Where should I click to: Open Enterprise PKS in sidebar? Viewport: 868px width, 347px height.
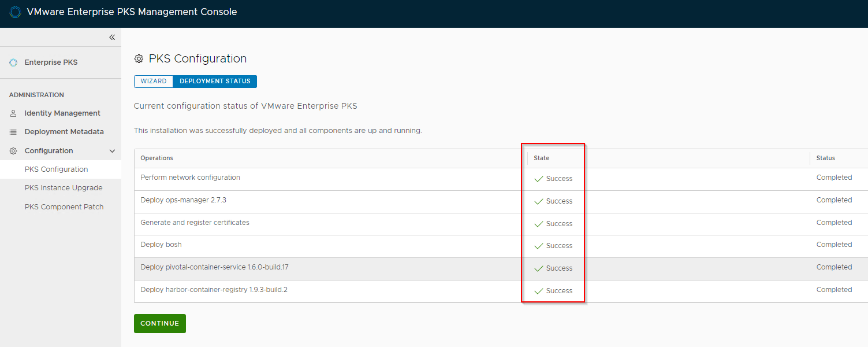(x=51, y=62)
